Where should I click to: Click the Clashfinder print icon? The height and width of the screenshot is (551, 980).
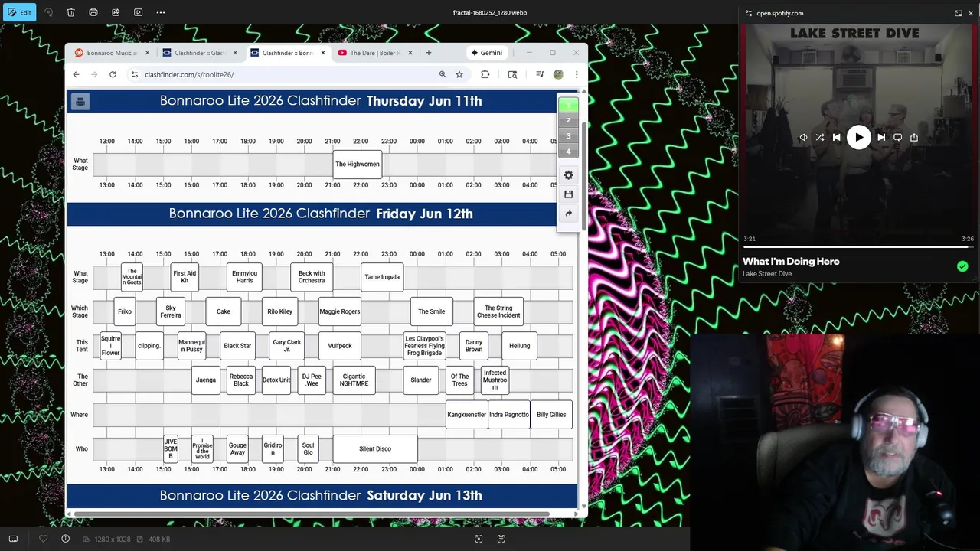(80, 101)
